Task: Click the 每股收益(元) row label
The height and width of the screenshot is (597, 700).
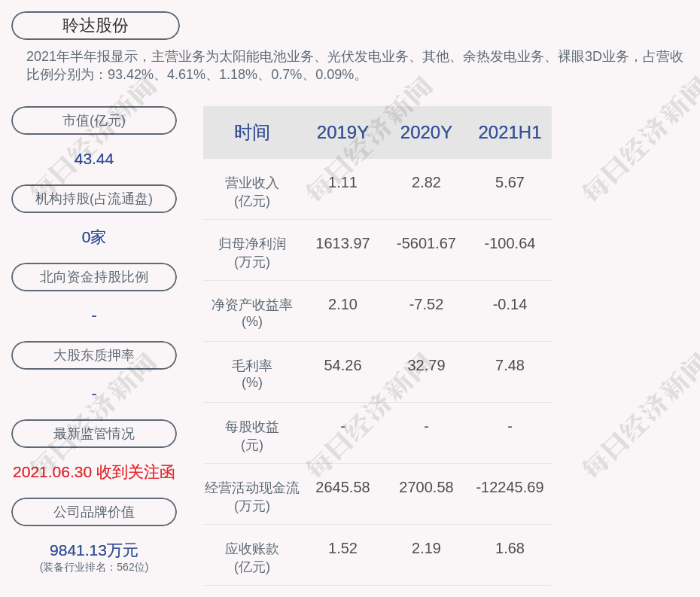Action: (252, 436)
